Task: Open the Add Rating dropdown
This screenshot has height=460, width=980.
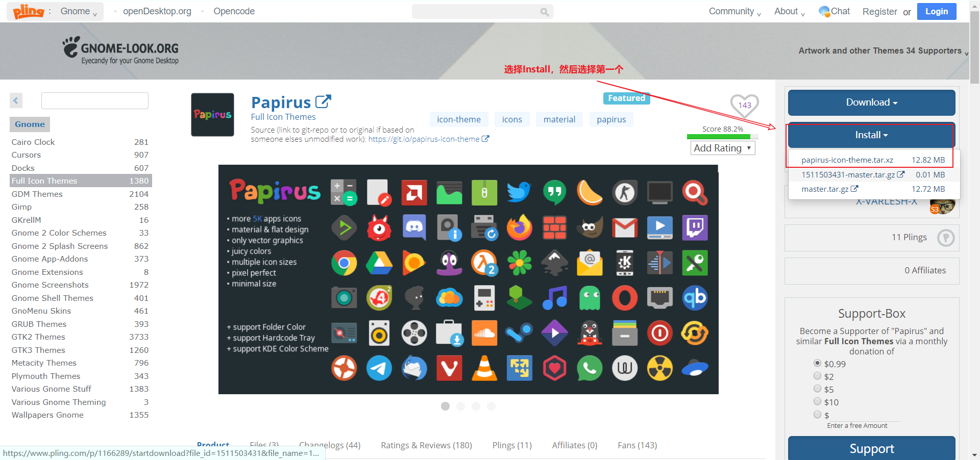Action: 722,148
